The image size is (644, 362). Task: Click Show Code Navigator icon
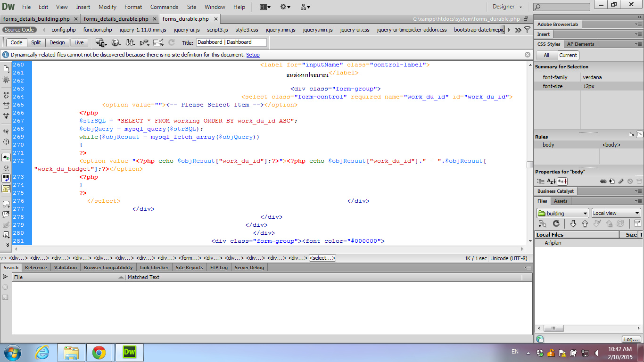pyautogui.click(x=6, y=80)
